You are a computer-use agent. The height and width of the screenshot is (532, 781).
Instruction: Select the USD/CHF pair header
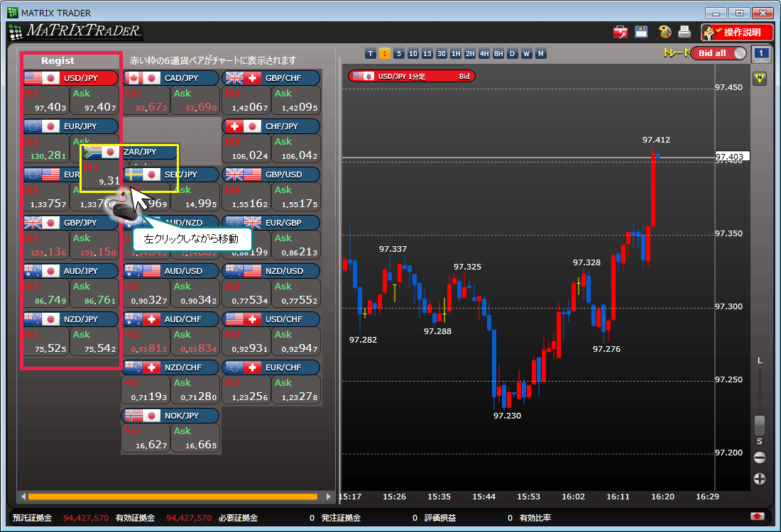tap(272, 319)
